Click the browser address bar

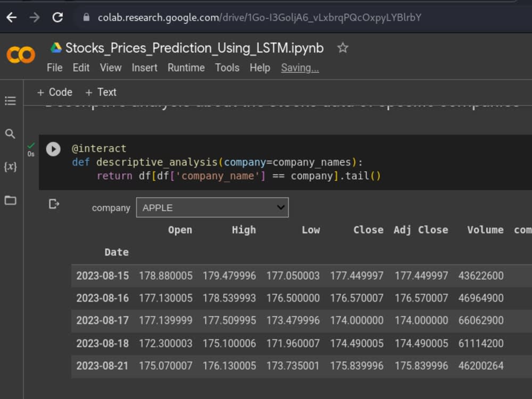click(239, 17)
